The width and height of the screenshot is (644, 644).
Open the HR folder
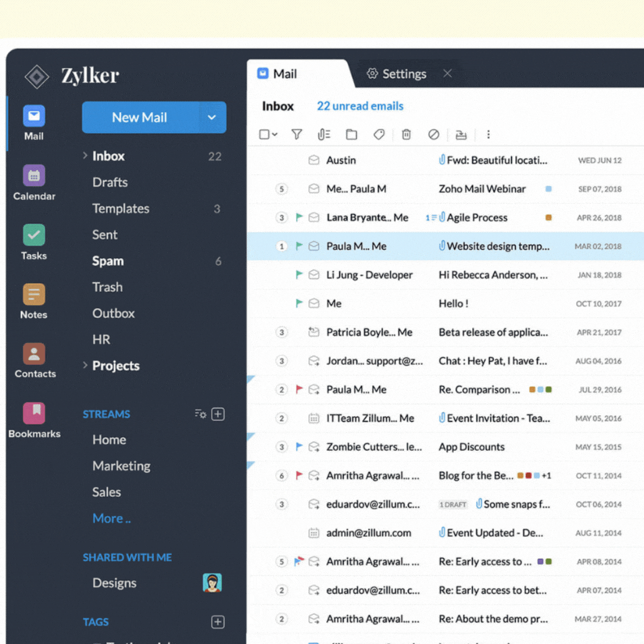click(x=101, y=340)
